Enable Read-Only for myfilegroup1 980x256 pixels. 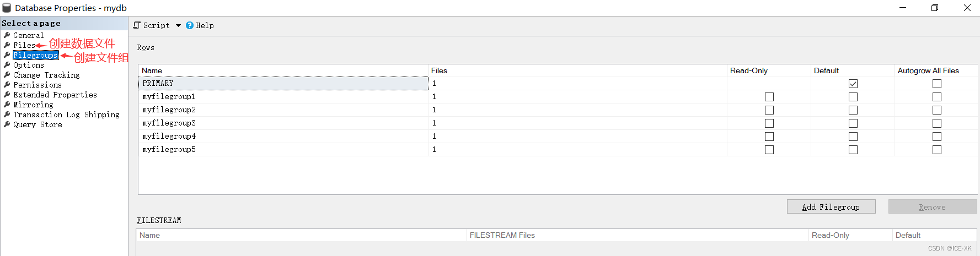769,97
